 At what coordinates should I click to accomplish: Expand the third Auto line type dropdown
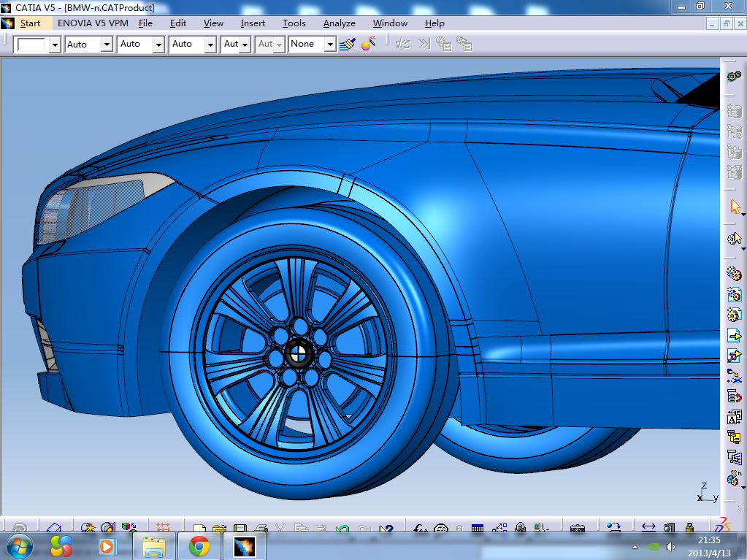point(210,45)
